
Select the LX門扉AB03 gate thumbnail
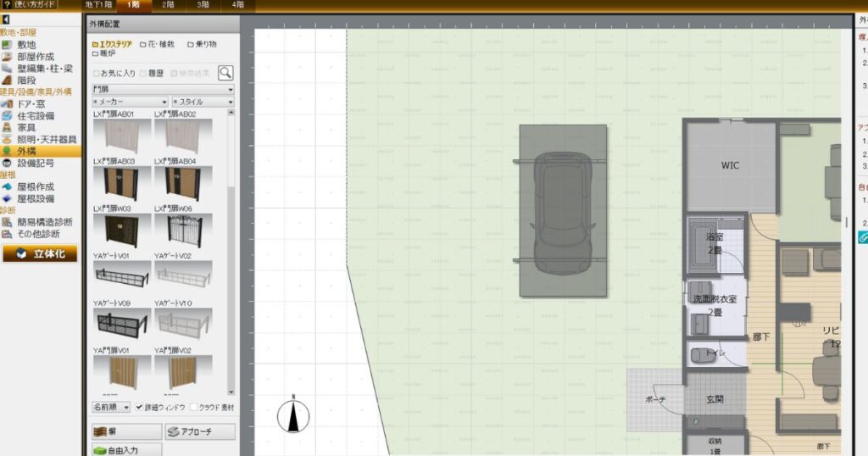pyautogui.click(x=122, y=184)
